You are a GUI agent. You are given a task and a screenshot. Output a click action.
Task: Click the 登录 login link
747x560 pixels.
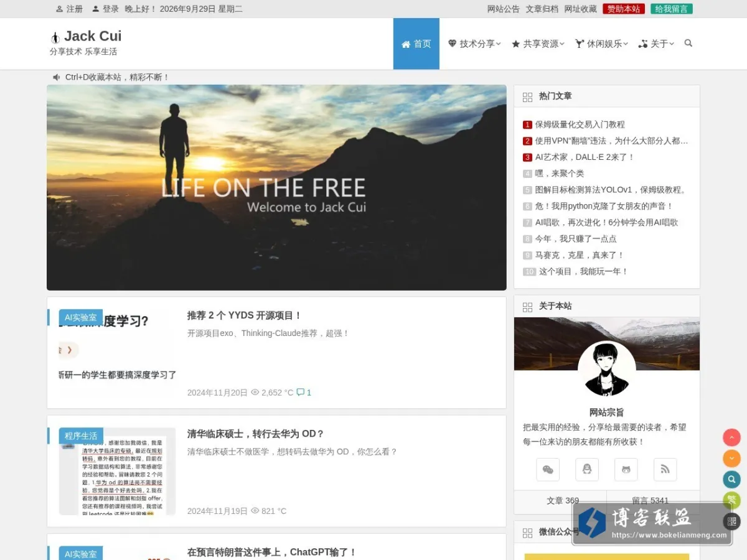pyautogui.click(x=105, y=9)
